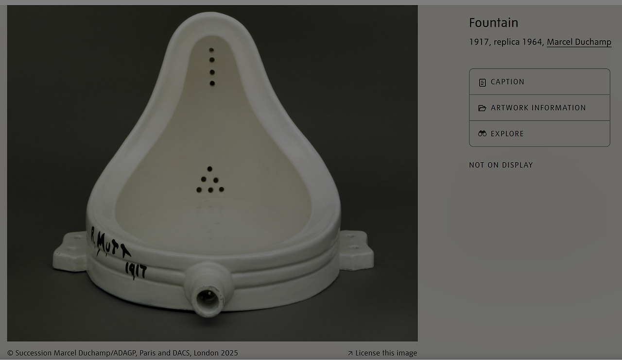622x364 pixels.
Task: Expand the CAPTION section
Action: (x=539, y=82)
